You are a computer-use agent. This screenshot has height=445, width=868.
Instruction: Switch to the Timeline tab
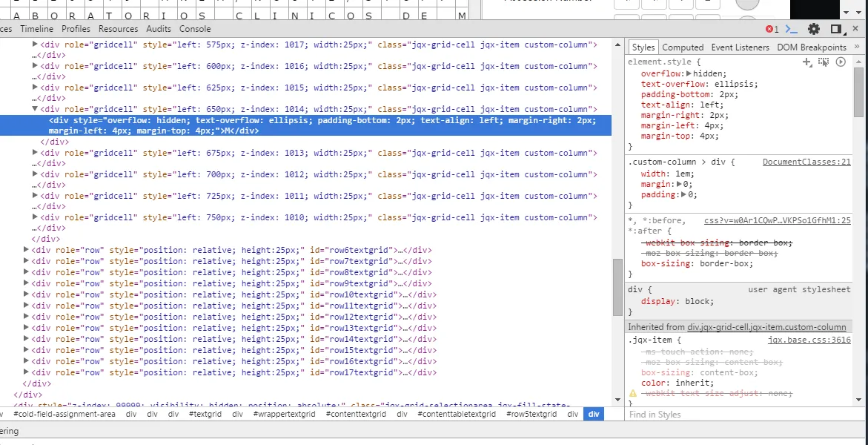36,29
